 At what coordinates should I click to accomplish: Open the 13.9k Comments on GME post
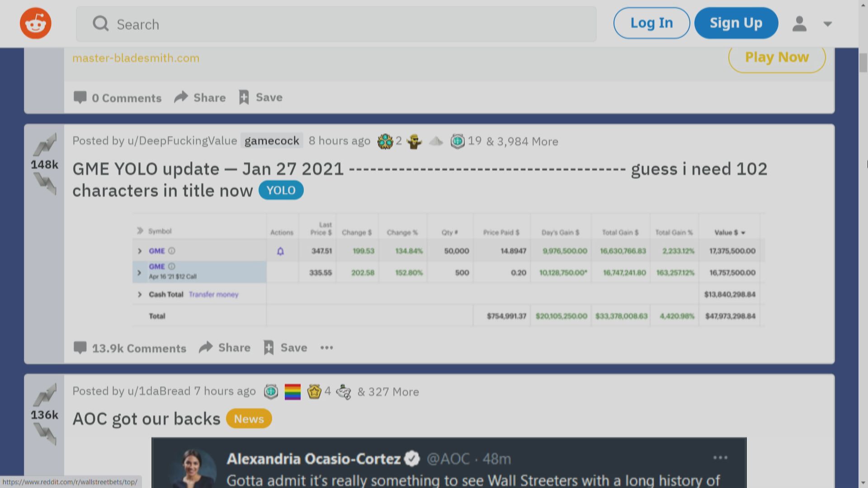pyautogui.click(x=130, y=348)
